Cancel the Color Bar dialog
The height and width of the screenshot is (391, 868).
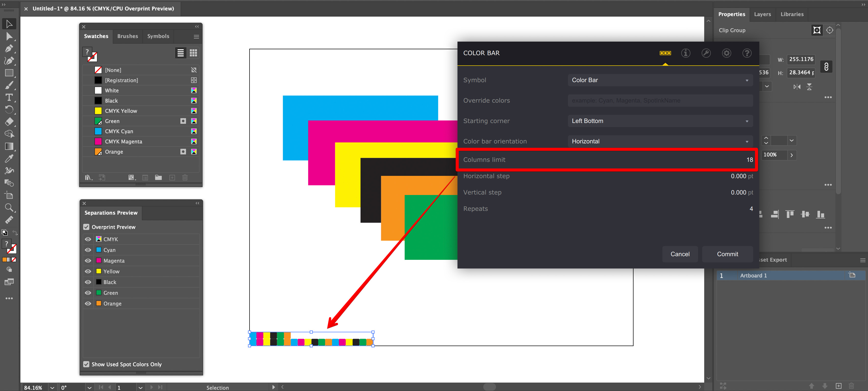pyautogui.click(x=680, y=254)
